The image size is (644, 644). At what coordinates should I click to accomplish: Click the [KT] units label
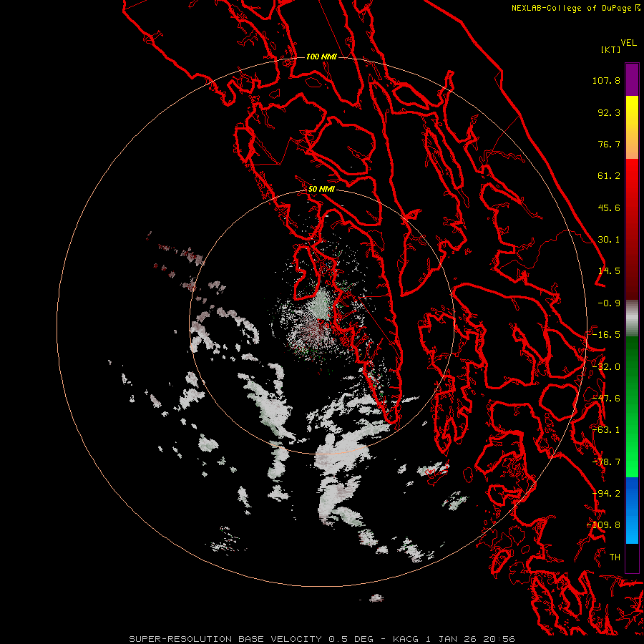point(610,49)
